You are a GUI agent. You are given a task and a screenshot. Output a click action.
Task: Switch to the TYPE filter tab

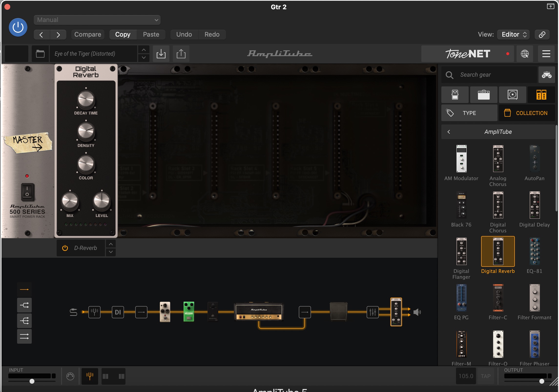pyautogui.click(x=469, y=113)
